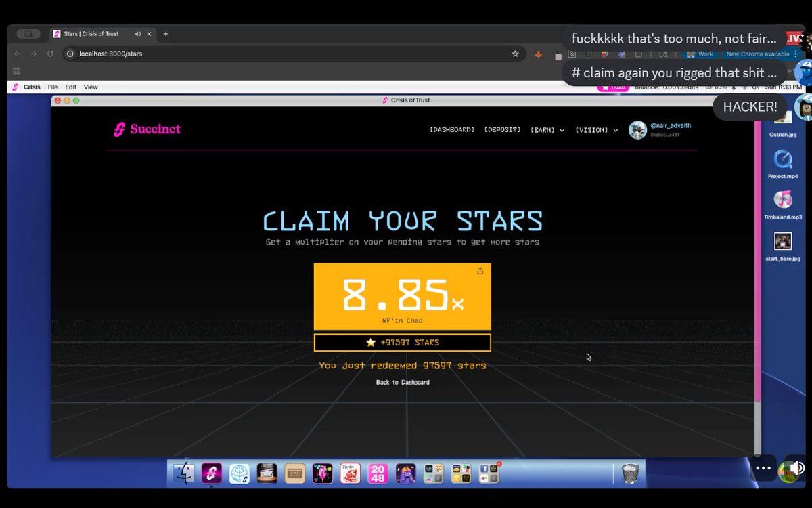The height and width of the screenshot is (508, 812).
Task: Open the red Turbo app in the dock
Action: [x=350, y=473]
